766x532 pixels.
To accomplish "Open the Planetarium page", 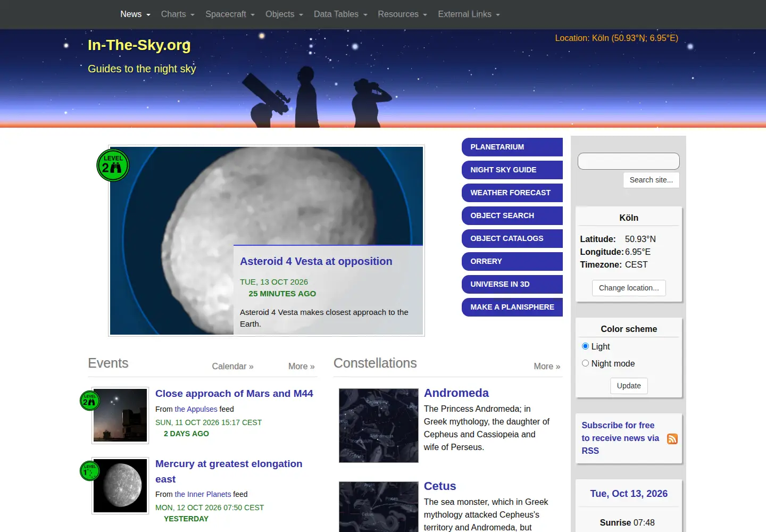I will [512, 147].
